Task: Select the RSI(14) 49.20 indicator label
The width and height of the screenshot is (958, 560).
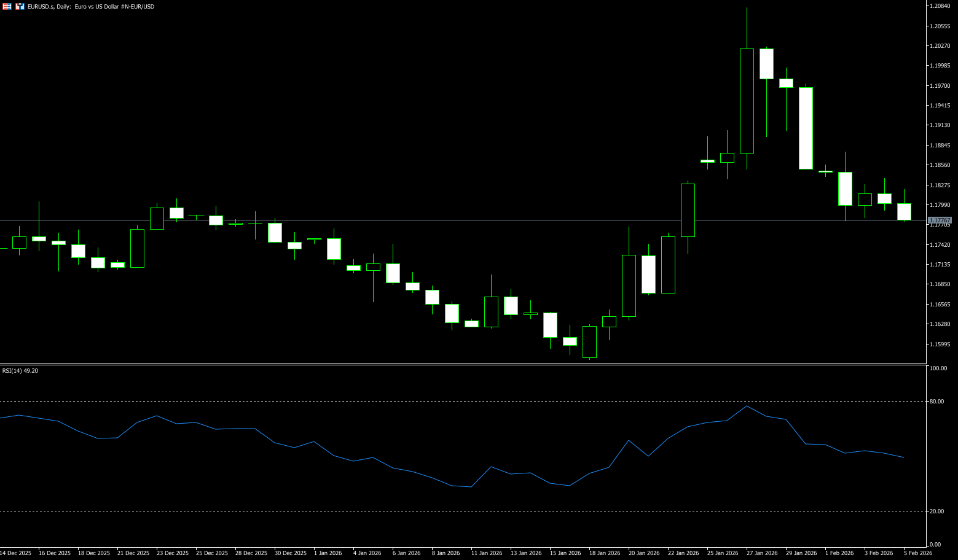Action: click(20, 371)
